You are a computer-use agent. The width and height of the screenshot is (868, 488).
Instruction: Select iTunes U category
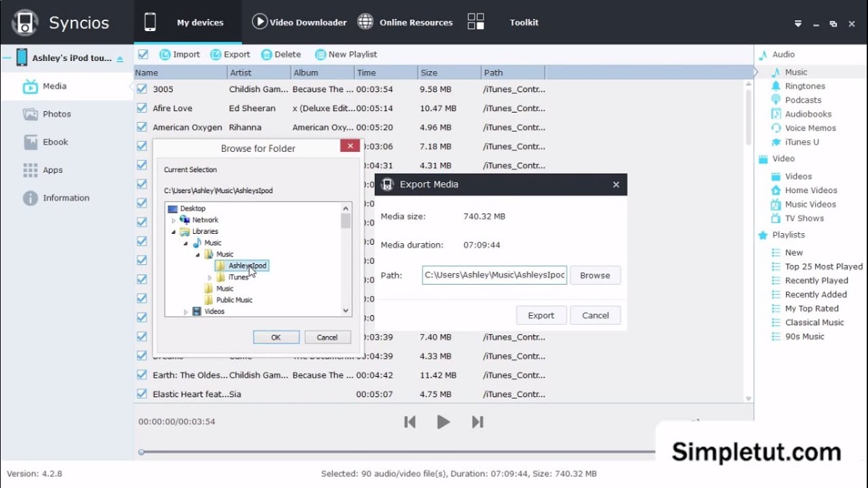click(x=802, y=142)
